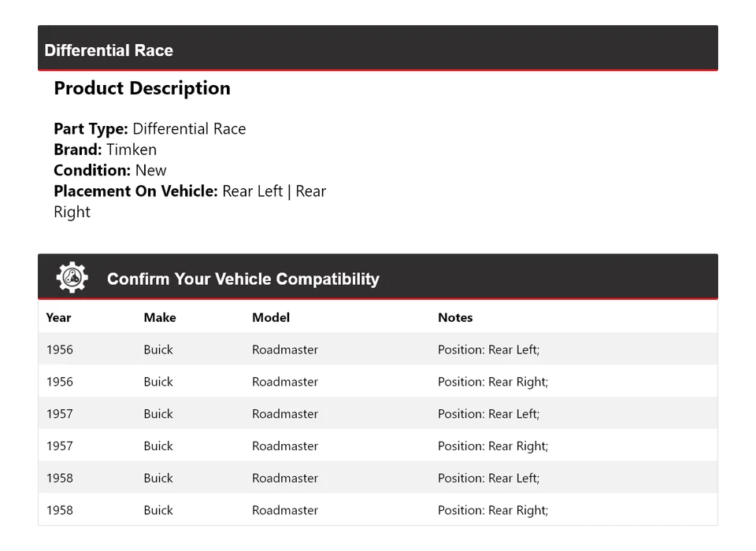Click the Confirm Your Vehicle Compatibility heading
This screenshot has height=551, width=756.
pos(243,279)
